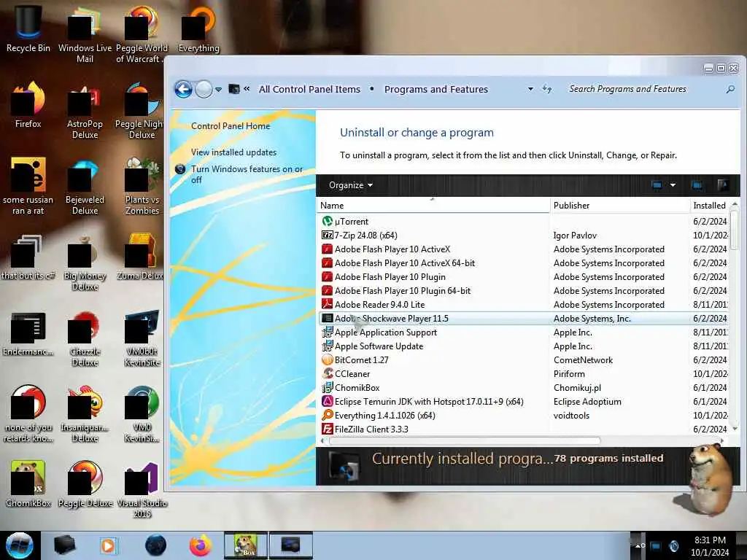
Task: Select Apple Software Update entry
Action: (x=524, y=346)
